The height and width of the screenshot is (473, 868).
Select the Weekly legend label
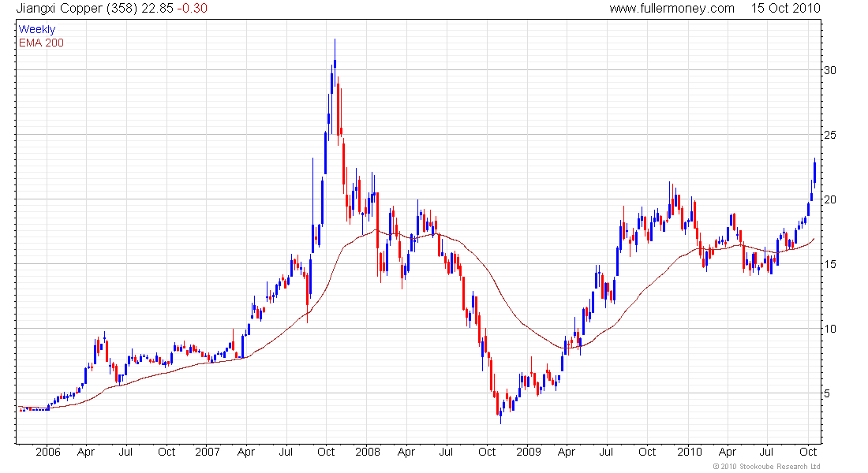click(x=37, y=29)
